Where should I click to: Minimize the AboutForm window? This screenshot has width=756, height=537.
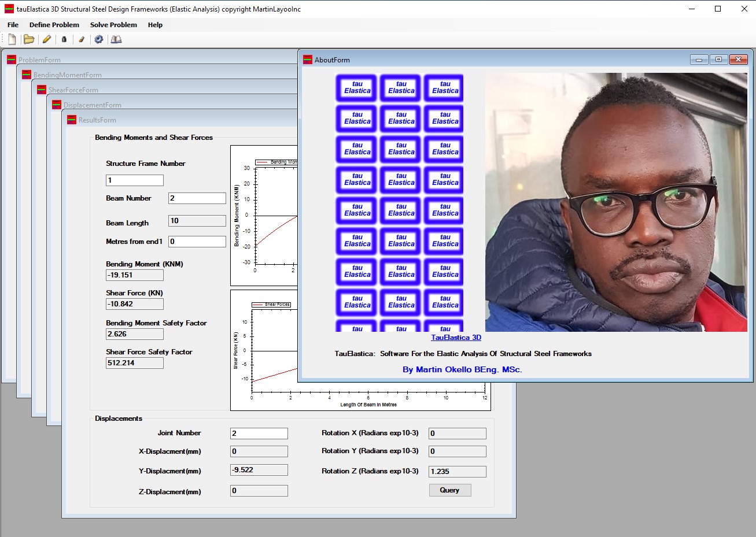[x=699, y=60]
